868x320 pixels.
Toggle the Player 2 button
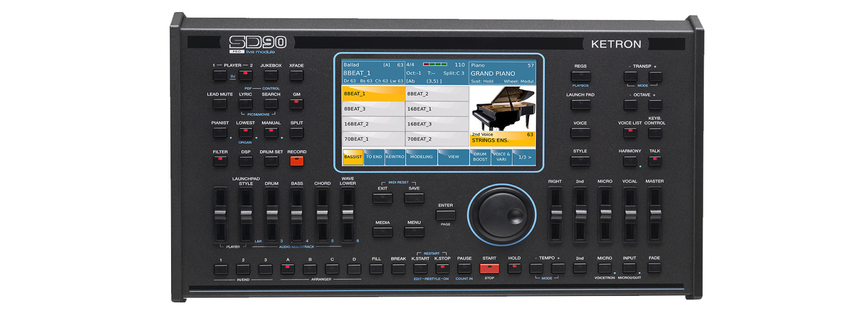[245, 76]
